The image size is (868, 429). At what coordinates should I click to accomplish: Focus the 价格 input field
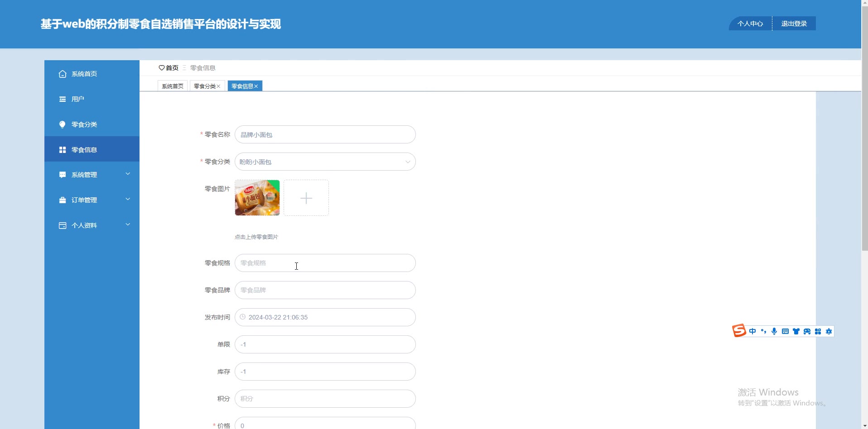[325, 424]
